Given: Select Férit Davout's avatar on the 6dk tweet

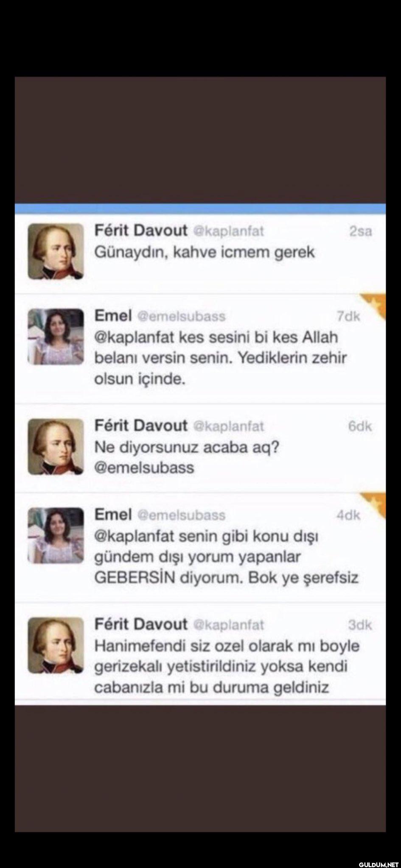Looking at the screenshot, I should 56,447.
